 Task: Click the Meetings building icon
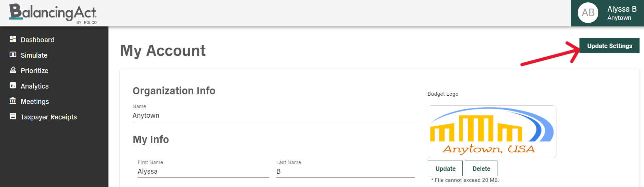pos(13,101)
